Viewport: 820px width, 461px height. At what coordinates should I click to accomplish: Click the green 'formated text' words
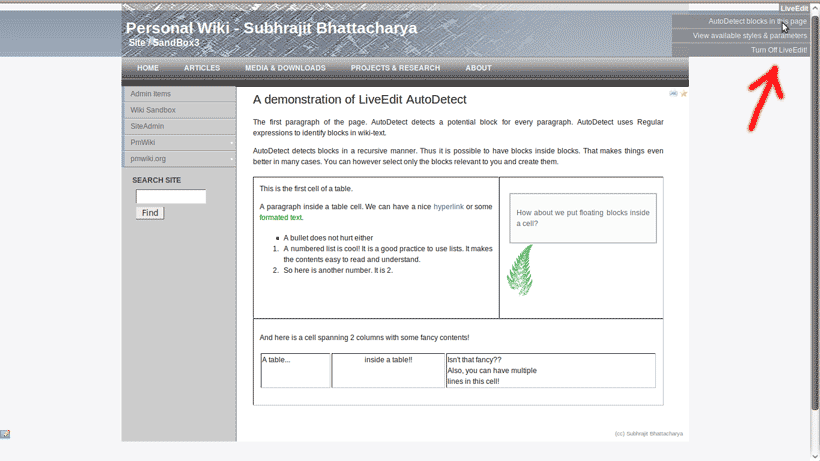click(x=281, y=217)
